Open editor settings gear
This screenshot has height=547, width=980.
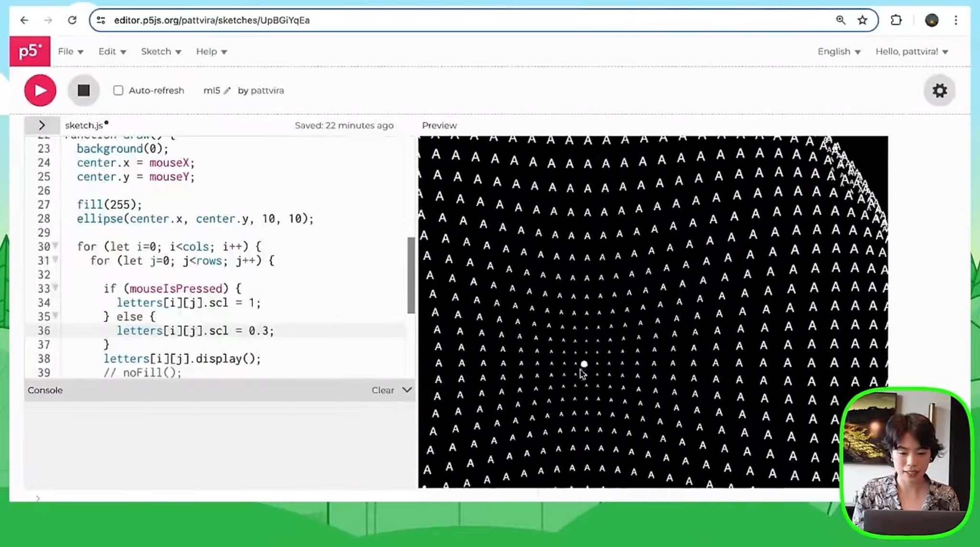click(x=939, y=90)
